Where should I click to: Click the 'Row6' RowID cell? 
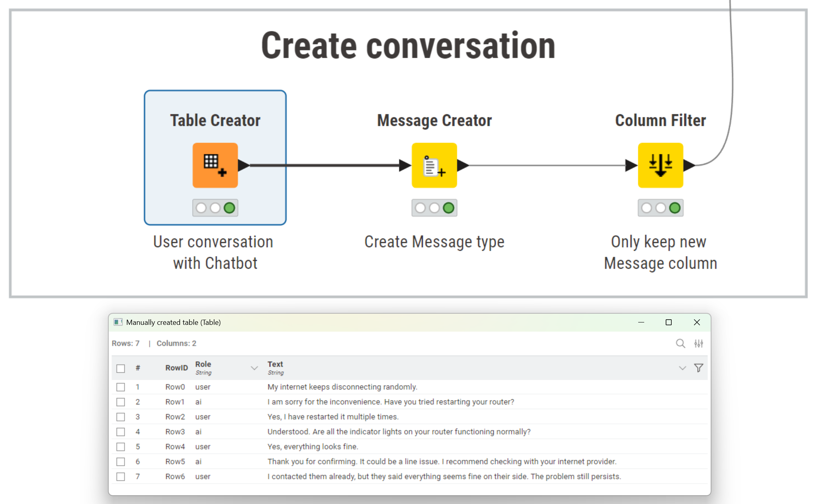175,477
